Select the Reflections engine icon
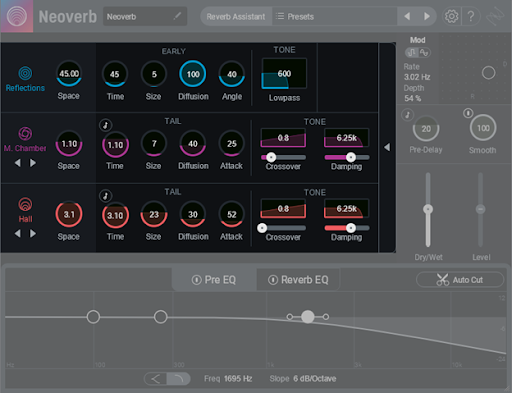The height and width of the screenshot is (393, 512). pos(25,73)
